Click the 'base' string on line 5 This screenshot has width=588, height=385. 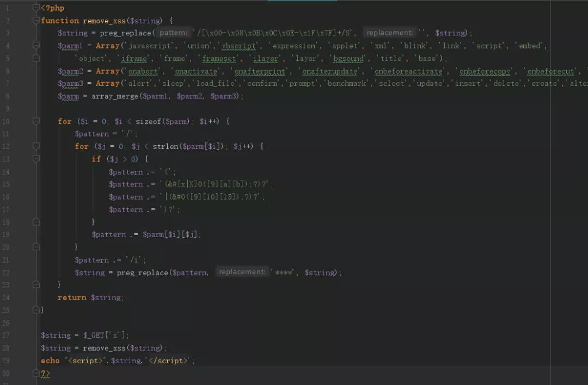(427, 58)
